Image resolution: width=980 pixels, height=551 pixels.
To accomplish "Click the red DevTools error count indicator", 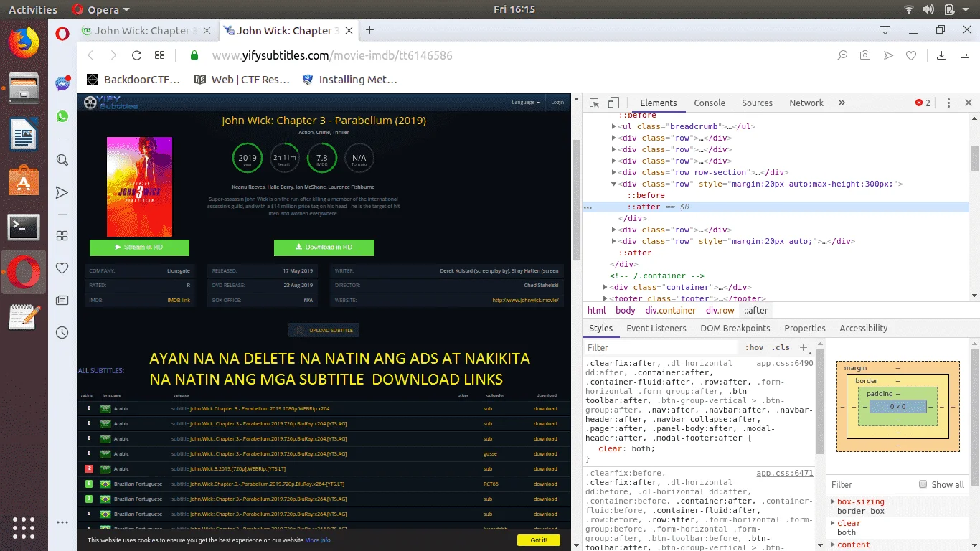I will click(923, 103).
